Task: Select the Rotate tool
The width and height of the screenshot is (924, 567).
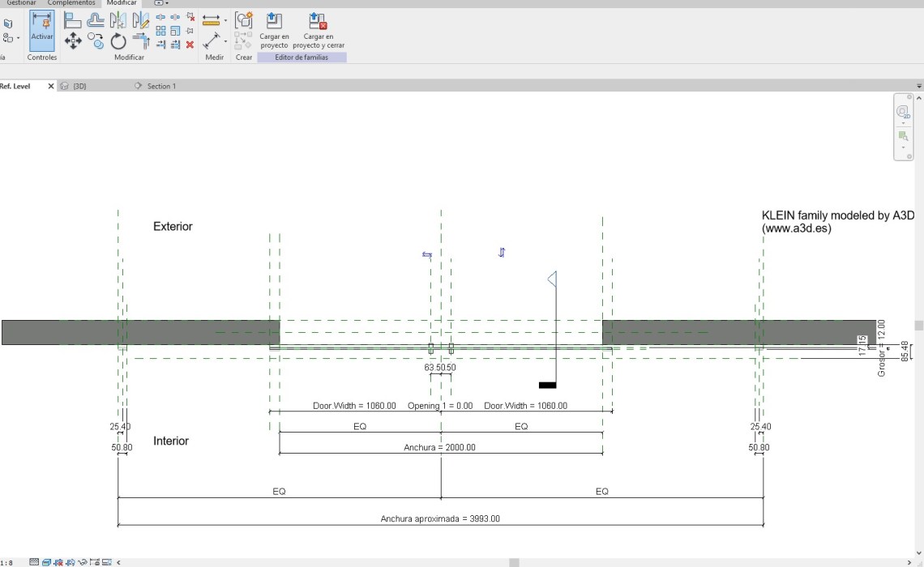Action: pyautogui.click(x=118, y=40)
